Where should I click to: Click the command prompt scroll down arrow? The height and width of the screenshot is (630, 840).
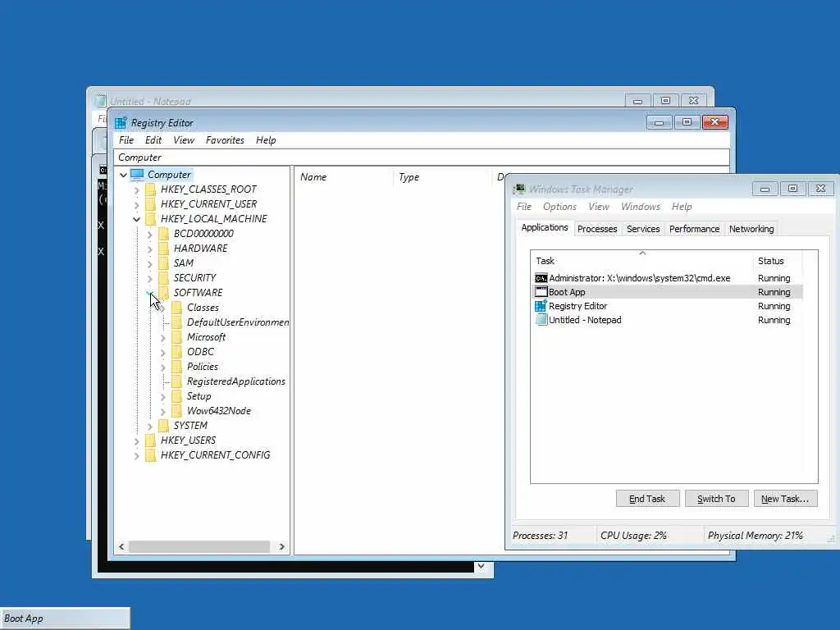(x=481, y=566)
